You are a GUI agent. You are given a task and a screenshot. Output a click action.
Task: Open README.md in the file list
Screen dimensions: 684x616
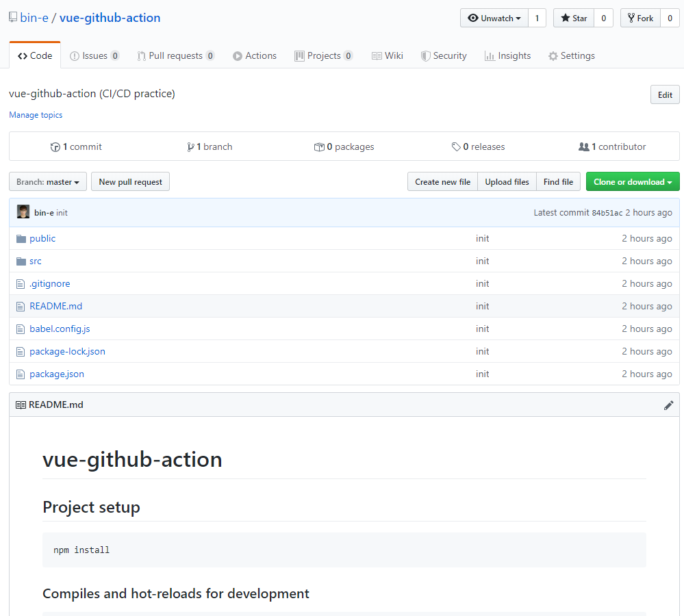(56, 306)
